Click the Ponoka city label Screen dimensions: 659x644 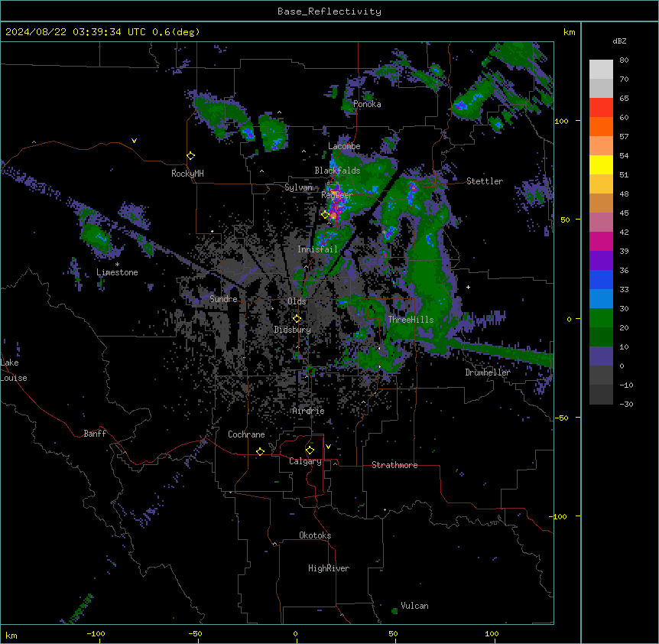point(367,104)
